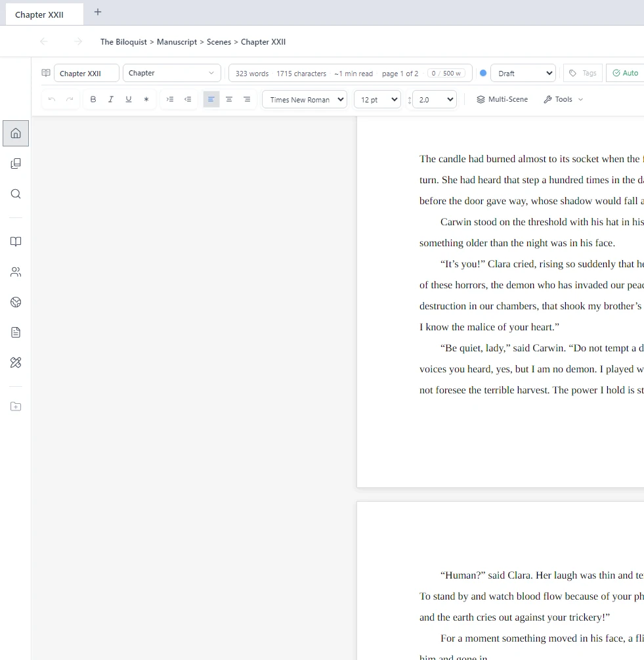Click the paragraph starting "“Human?” said Clara"
The width and height of the screenshot is (644, 660).
(532, 596)
